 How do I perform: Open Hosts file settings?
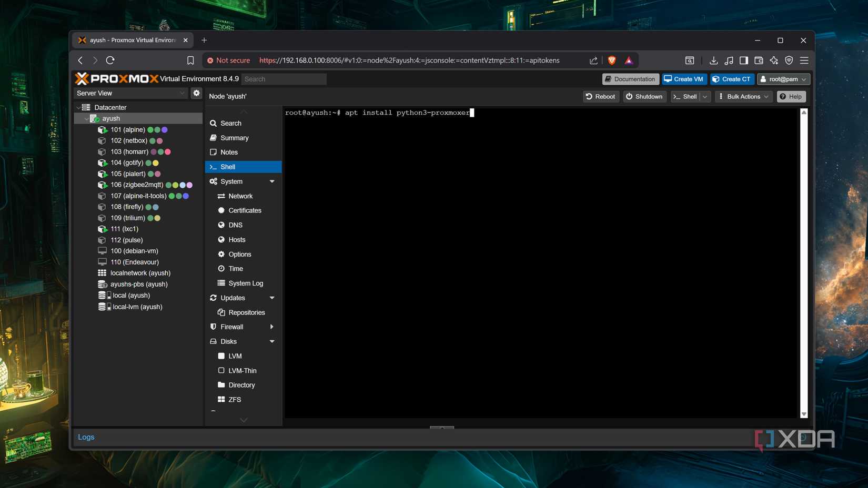tap(236, 239)
